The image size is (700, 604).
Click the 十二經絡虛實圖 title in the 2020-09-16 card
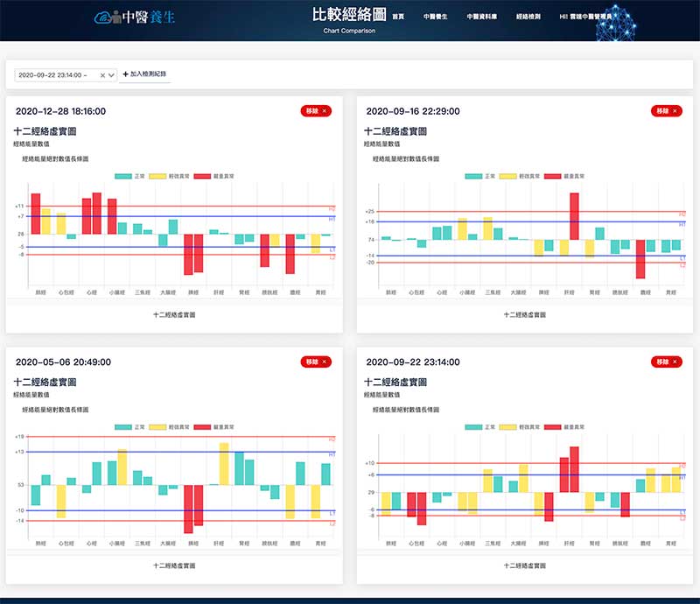[x=395, y=131]
